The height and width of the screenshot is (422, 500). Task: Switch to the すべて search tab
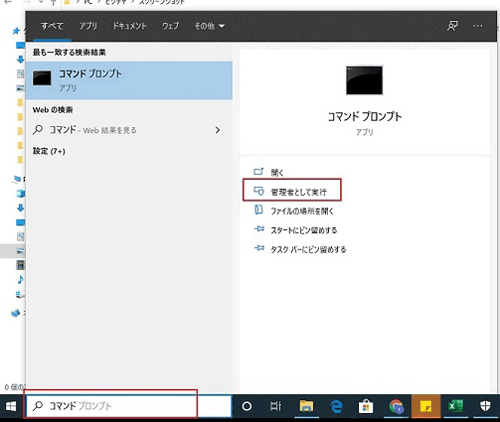[x=52, y=26]
